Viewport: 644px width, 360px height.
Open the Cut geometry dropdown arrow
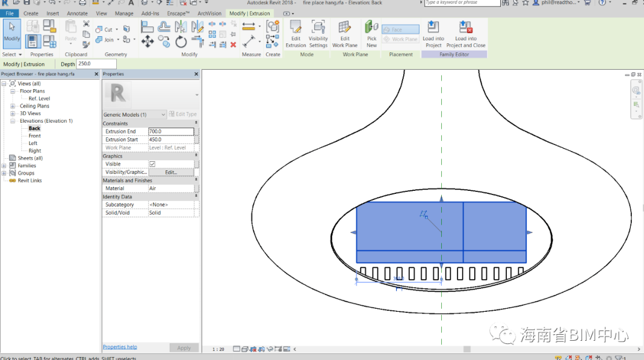tap(117, 29)
